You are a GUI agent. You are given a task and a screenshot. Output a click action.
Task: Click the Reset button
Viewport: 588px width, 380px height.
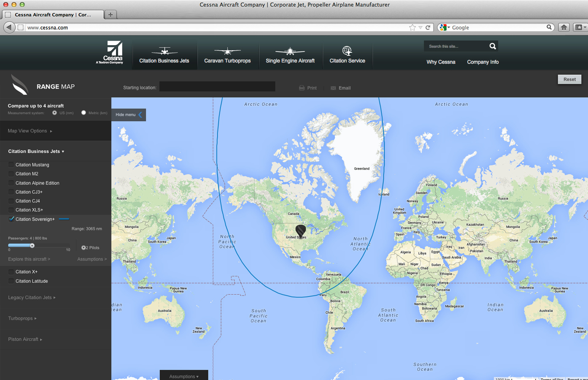click(569, 79)
